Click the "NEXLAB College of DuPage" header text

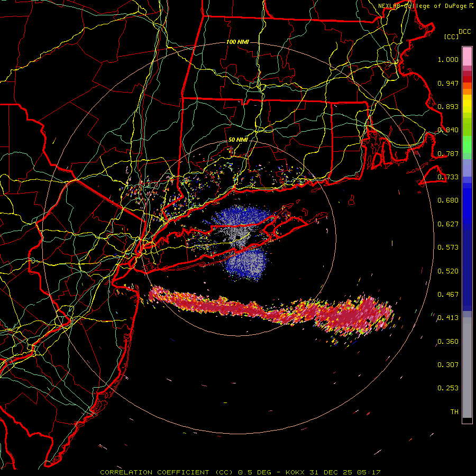tap(422, 6)
